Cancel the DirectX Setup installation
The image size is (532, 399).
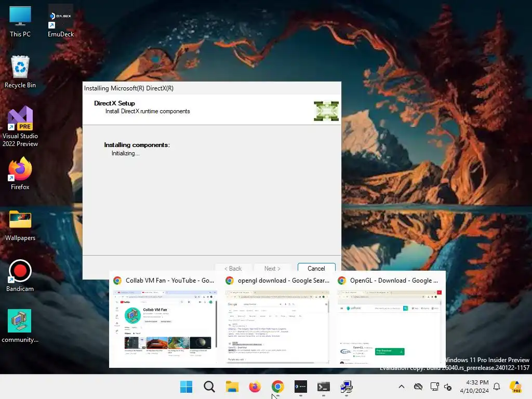[x=316, y=269]
